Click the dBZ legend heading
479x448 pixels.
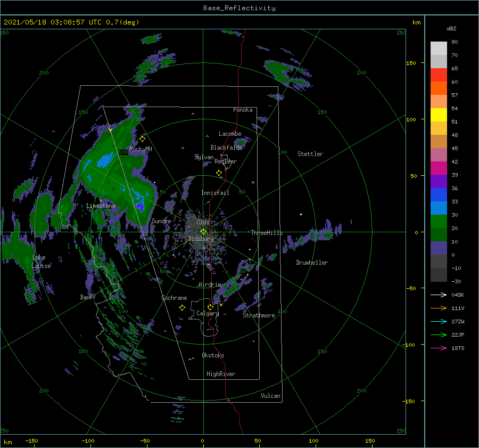pos(451,28)
